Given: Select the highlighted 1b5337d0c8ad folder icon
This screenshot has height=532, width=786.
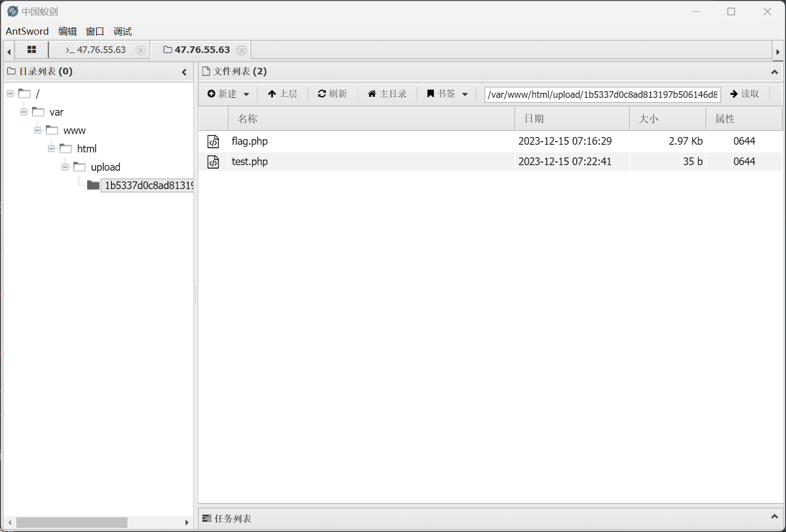Looking at the screenshot, I should pyautogui.click(x=93, y=185).
